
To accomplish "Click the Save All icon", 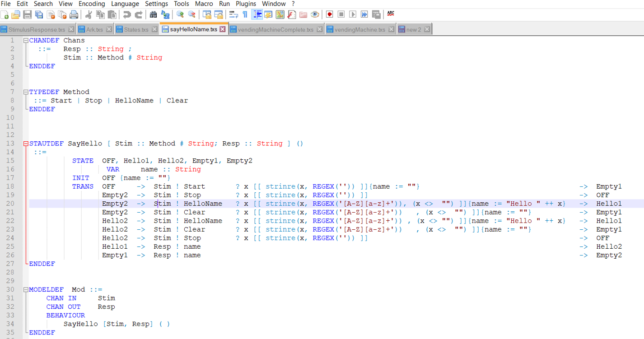I will pyautogui.click(x=39, y=15).
